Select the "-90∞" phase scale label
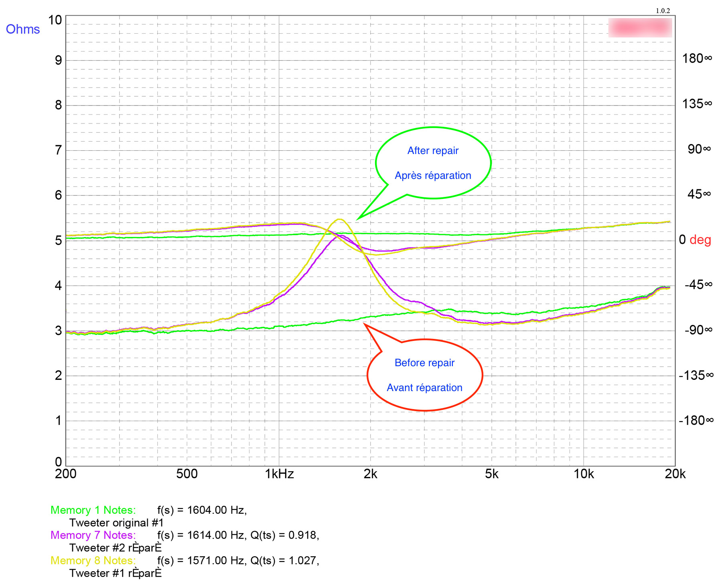The image size is (722, 588). coord(699,330)
